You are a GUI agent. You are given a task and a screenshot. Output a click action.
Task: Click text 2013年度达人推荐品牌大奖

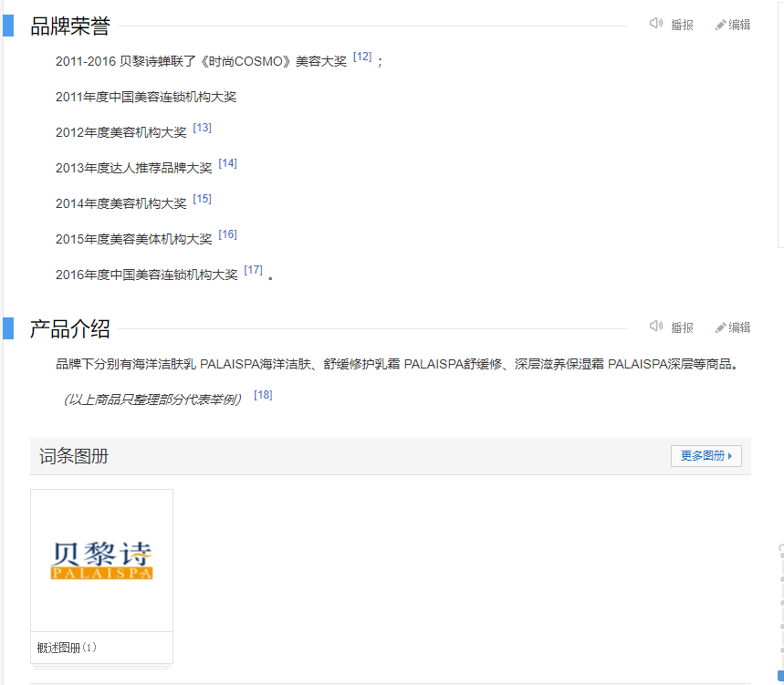(x=133, y=169)
